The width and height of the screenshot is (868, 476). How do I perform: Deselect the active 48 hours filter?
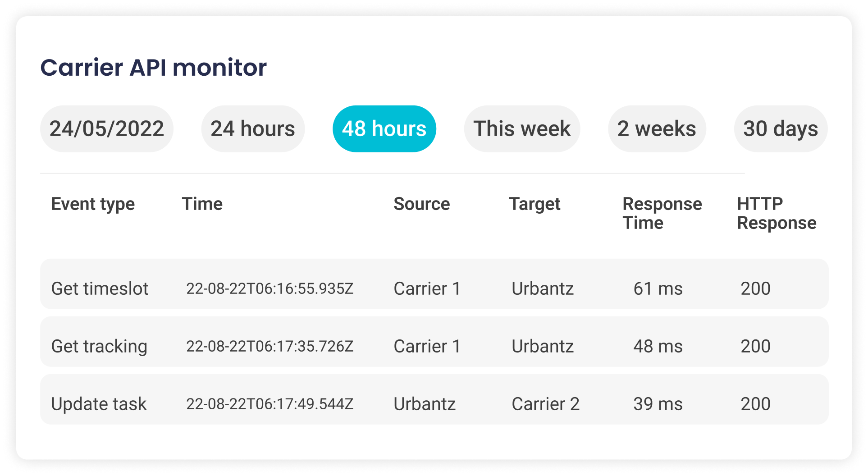tap(384, 128)
